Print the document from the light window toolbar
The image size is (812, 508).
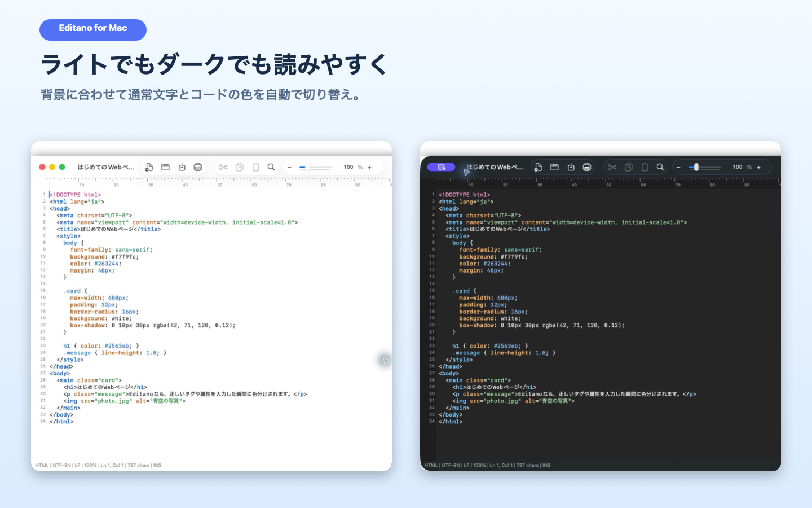pos(198,167)
